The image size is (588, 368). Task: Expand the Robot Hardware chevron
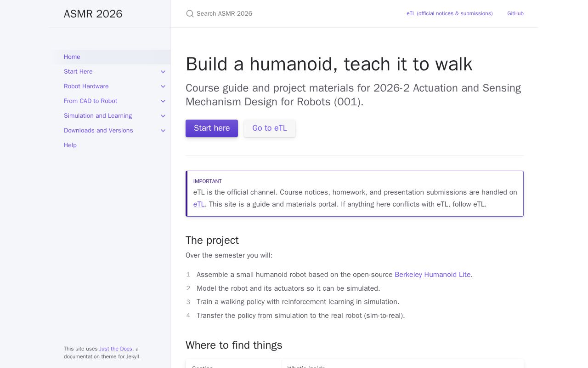coord(163,86)
